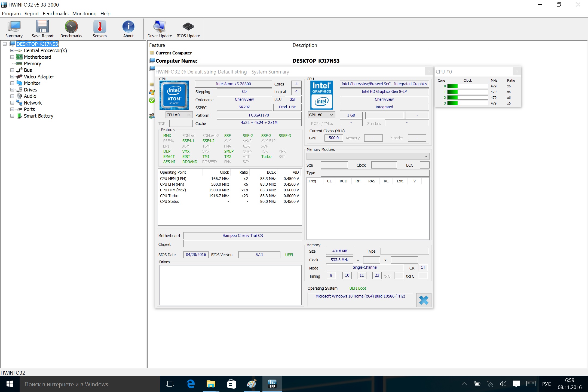588x392 pixels.
Task: Select the Motherboard tree icon
Action: 19,57
